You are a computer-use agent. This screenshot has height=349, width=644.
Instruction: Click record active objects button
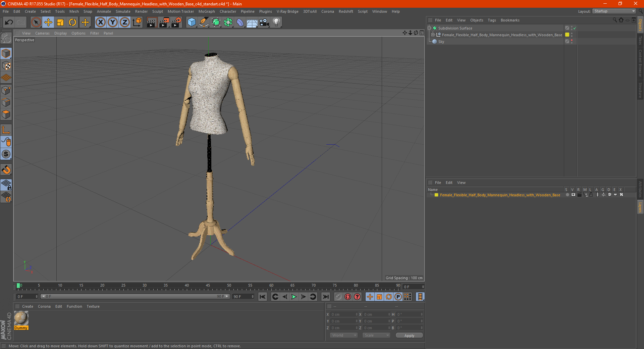[x=338, y=297]
